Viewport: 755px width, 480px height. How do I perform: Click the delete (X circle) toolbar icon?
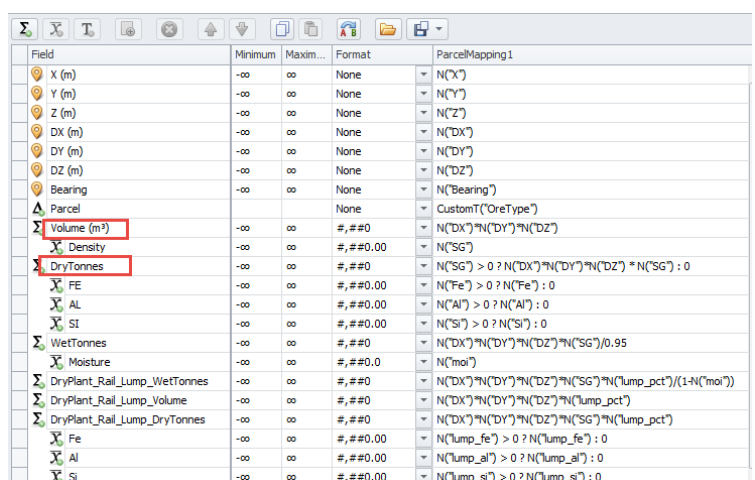point(170,30)
